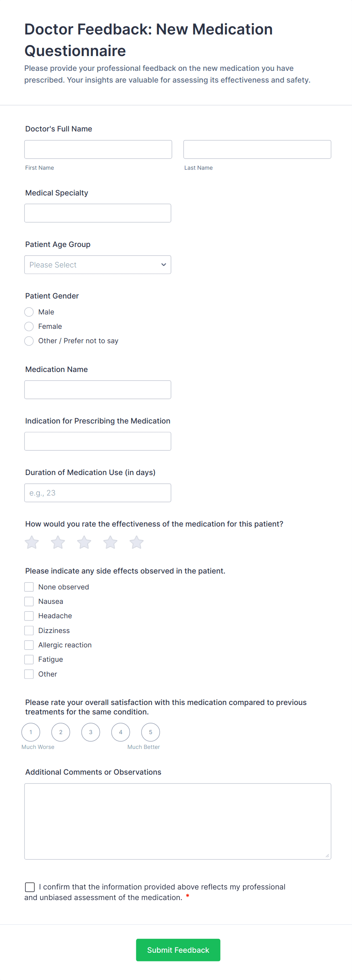Screen dimensions: 352x980
Task: Choose the Female gender option
Action: tap(29, 326)
